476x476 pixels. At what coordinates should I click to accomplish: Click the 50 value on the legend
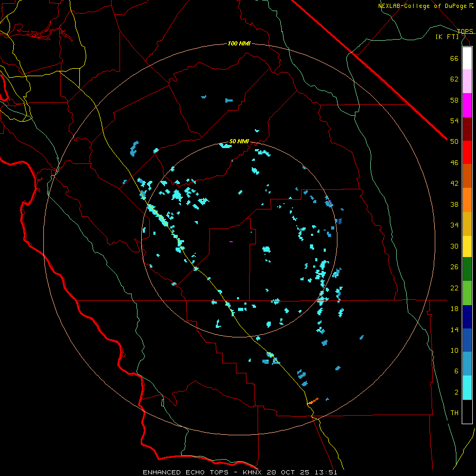454,141
